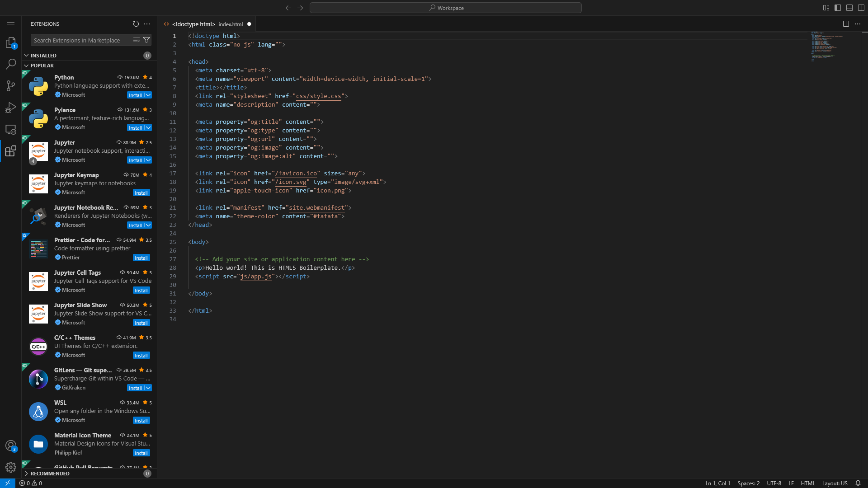This screenshot has height=488, width=868.
Task: Open the Explorer view in activity bar
Action: (x=11, y=42)
